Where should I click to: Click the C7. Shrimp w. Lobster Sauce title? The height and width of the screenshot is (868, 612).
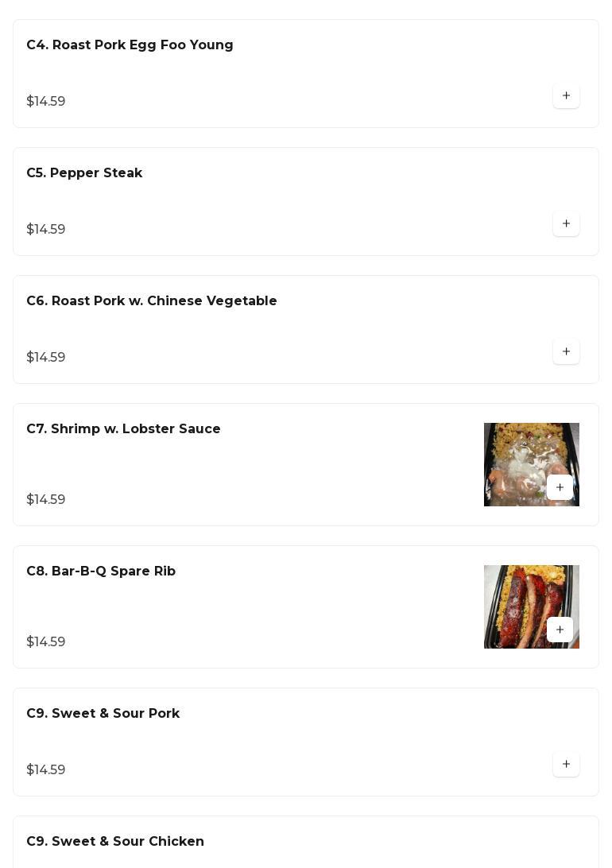123,429
